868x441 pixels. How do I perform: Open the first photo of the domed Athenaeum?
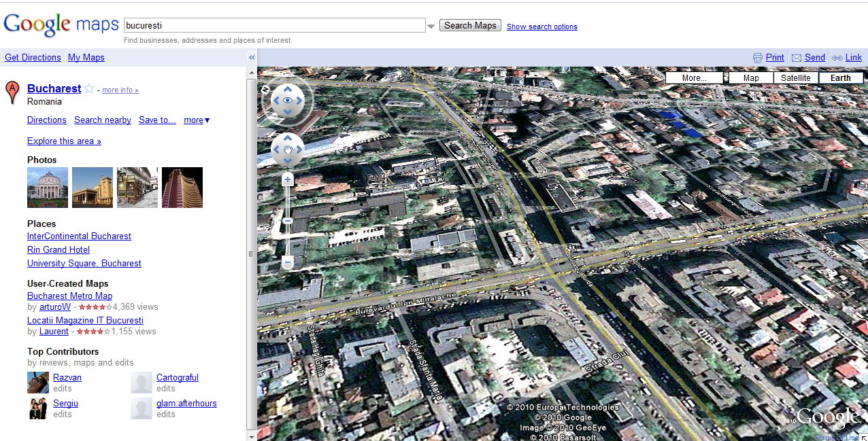(48, 188)
